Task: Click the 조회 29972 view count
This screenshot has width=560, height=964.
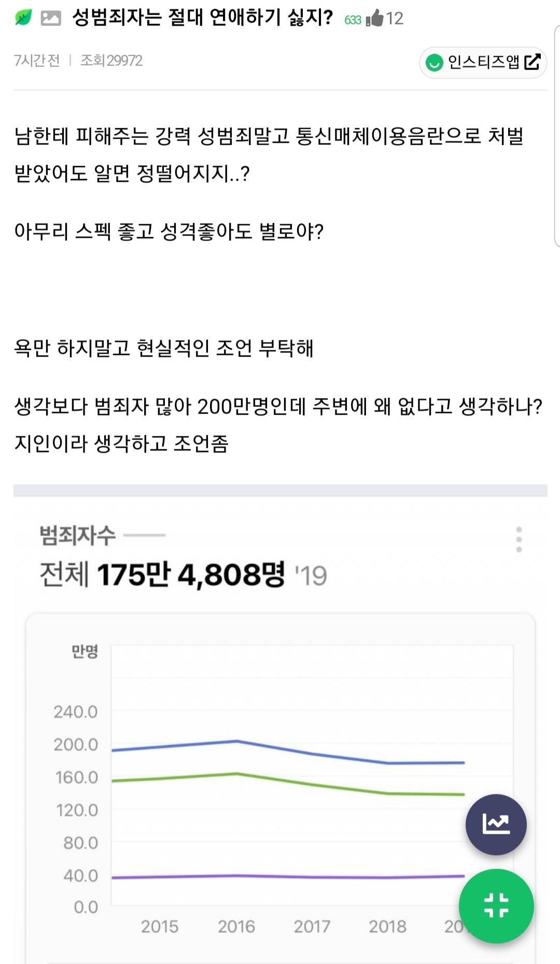Action: 111,61
